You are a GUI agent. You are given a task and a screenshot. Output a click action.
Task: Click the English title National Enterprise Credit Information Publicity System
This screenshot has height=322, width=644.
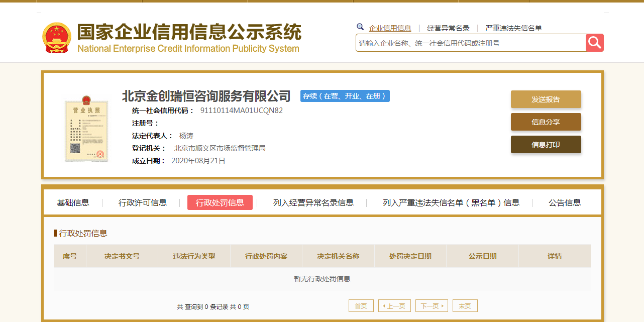pyautogui.click(x=188, y=49)
